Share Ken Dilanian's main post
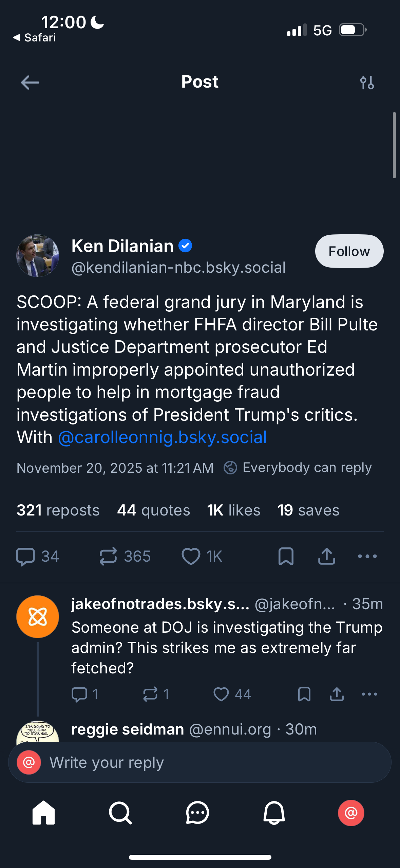Viewport: 400px width, 868px height. point(326,556)
